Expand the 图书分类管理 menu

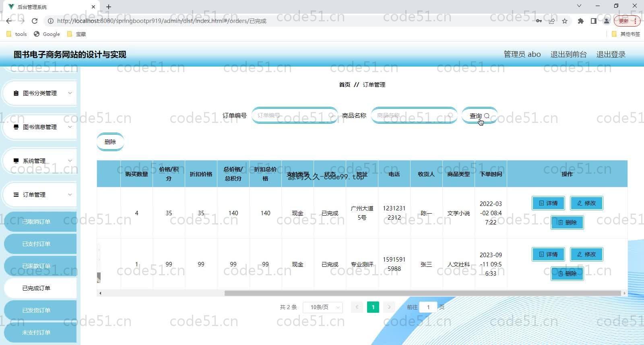click(39, 93)
